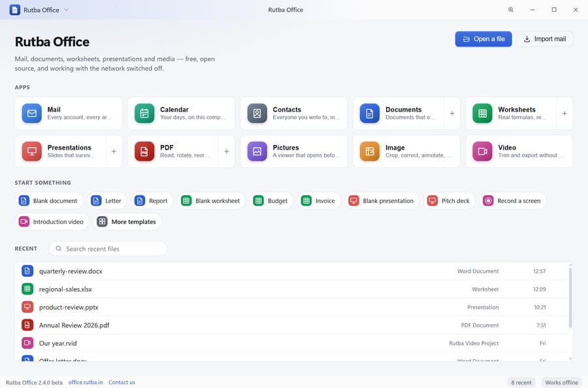Click the Import mail button
This screenshot has height=388, width=588.
[544, 39]
